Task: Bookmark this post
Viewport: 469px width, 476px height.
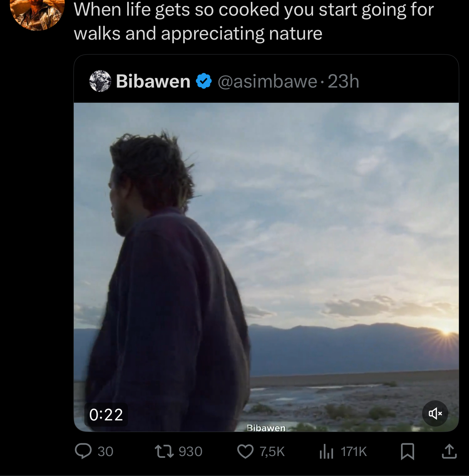Action: (407, 451)
